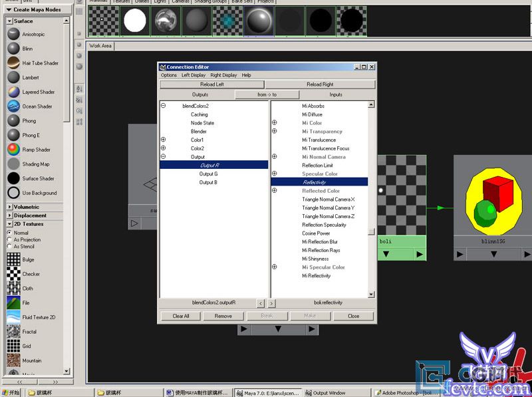This screenshot has height=397, width=532.
Task: Open the Options menu in Connection Editor
Action: click(169, 75)
